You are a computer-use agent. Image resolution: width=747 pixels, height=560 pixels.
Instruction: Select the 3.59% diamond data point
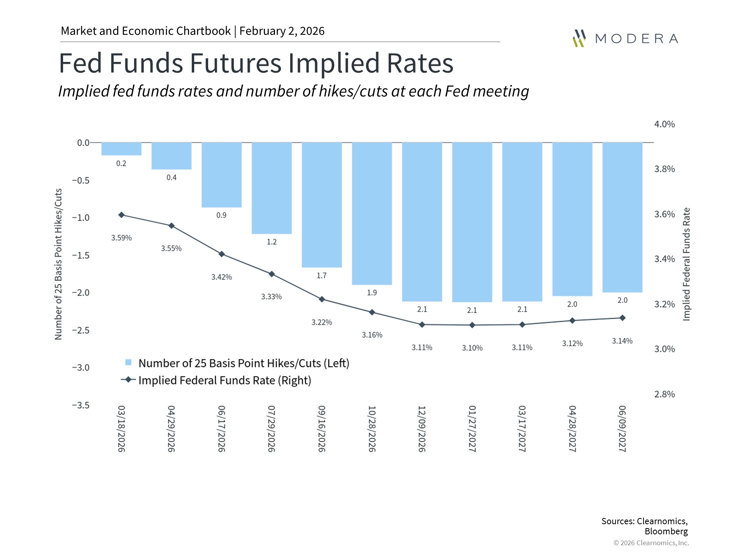(x=121, y=215)
